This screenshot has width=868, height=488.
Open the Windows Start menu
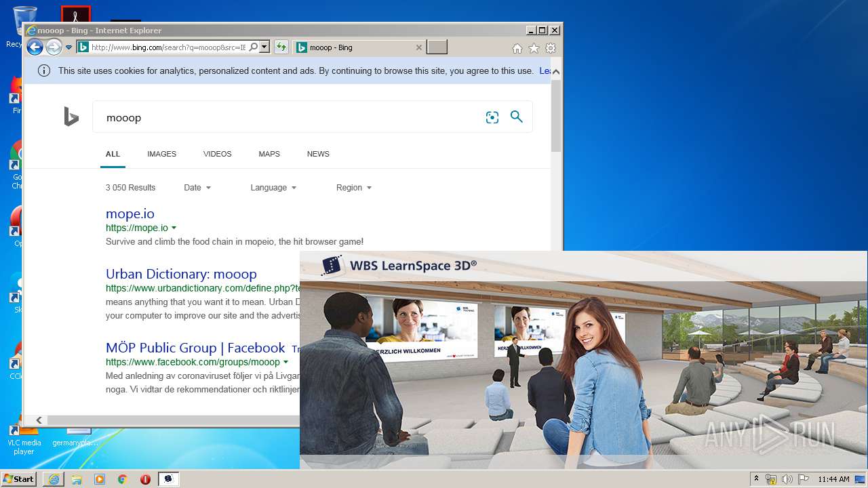[x=19, y=479]
